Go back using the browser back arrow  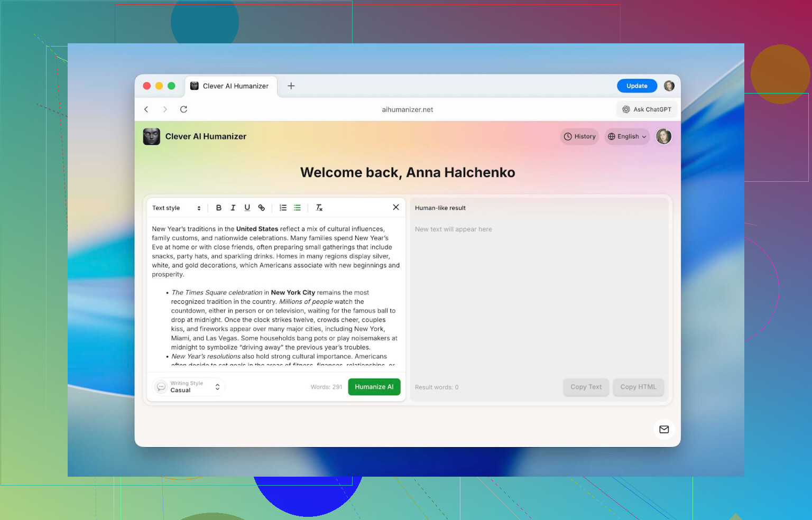pyautogui.click(x=146, y=109)
